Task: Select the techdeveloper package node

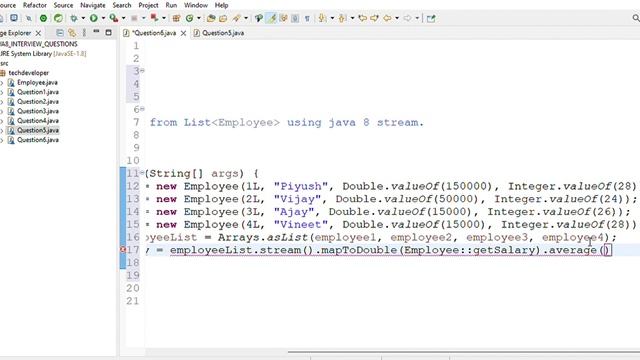Action: pos(29,73)
